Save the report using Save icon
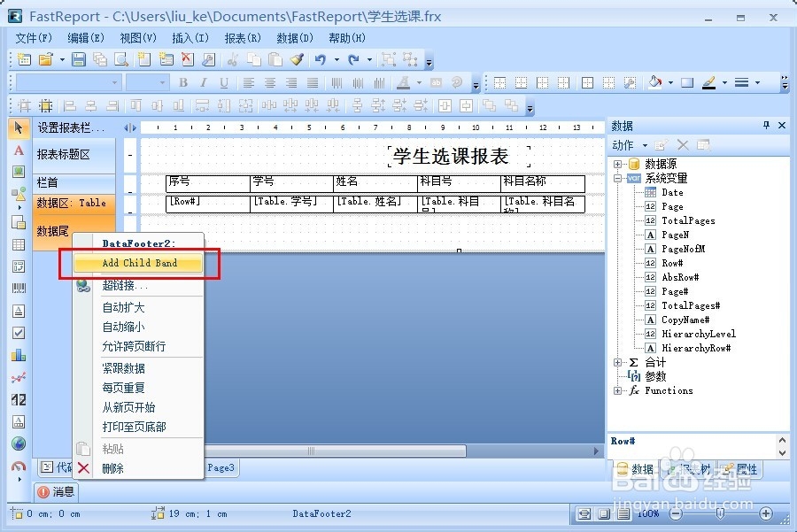This screenshot has height=532, width=797. (77, 59)
